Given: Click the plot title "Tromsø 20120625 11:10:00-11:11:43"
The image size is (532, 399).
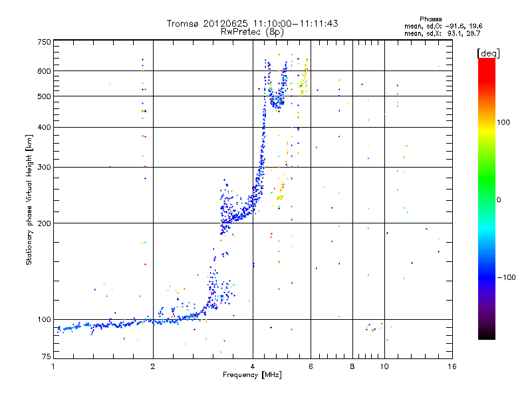Looking at the screenshot, I should coord(252,23).
